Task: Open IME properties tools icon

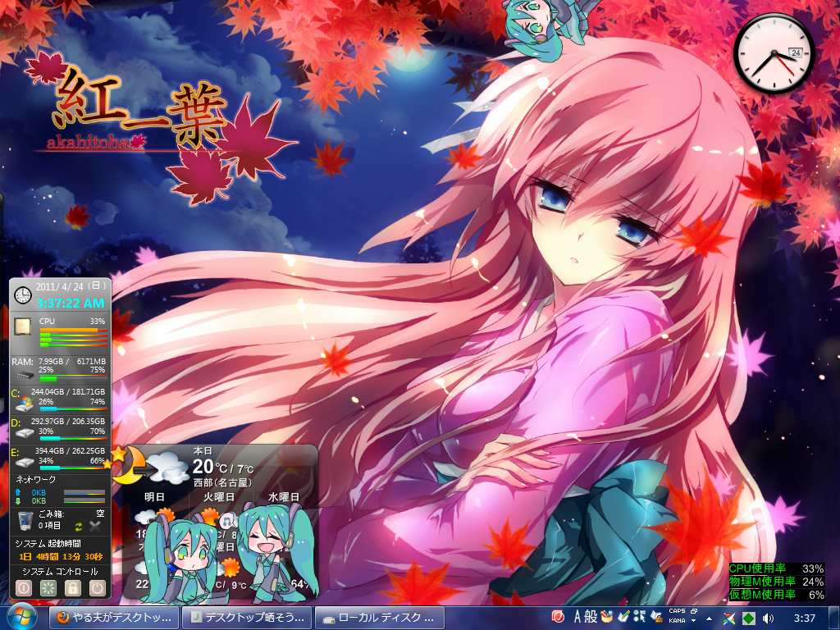Action: click(639, 617)
